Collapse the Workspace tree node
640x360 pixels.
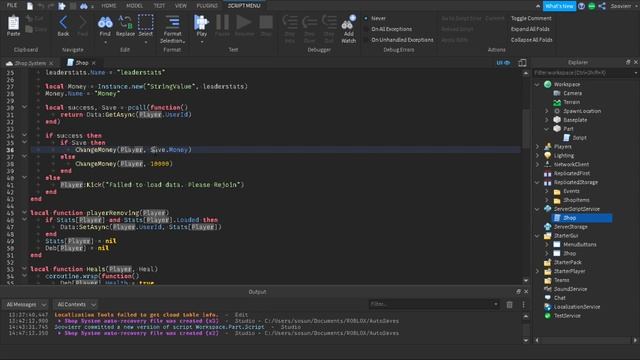click(537, 84)
